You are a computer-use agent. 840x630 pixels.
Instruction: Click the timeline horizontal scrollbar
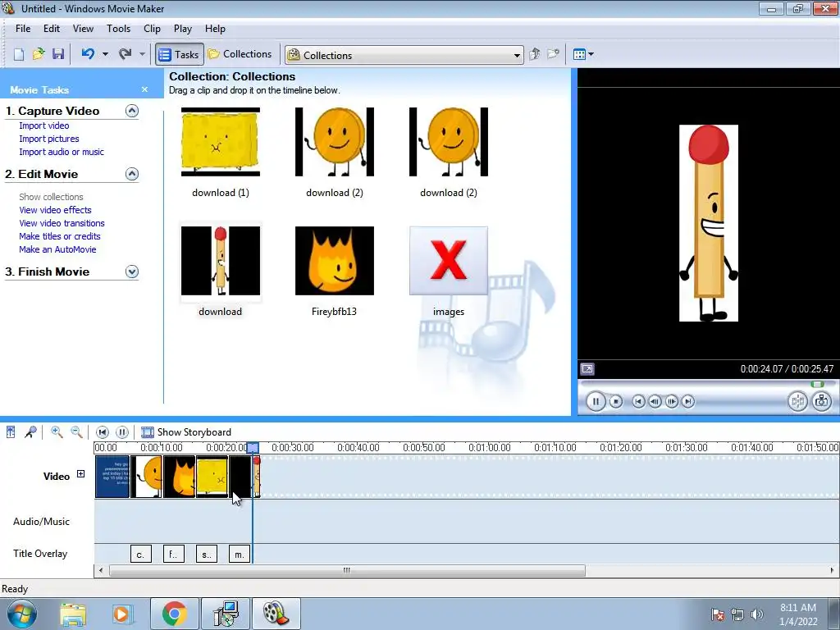(347, 571)
